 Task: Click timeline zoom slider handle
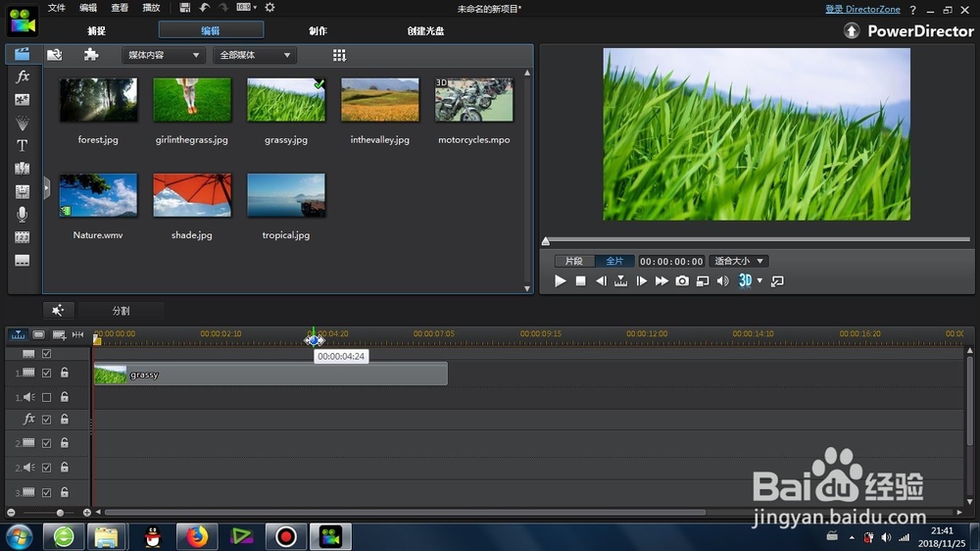tap(60, 513)
